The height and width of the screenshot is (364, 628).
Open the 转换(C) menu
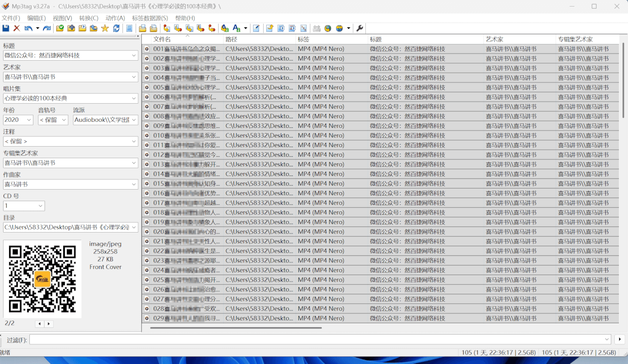tap(89, 18)
